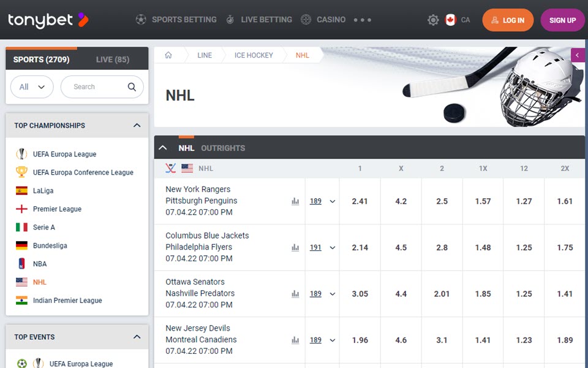Select the NHL tab in events header
This screenshot has width=588, height=368.
186,148
